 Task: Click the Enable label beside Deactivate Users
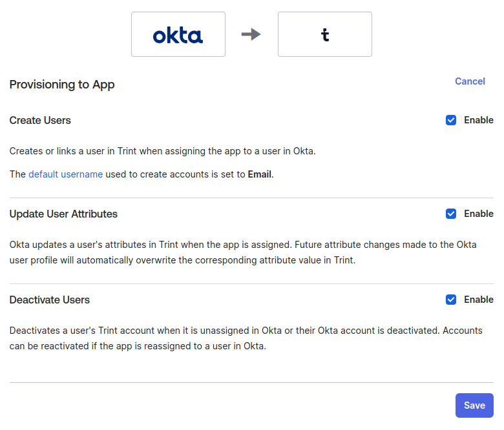point(479,300)
